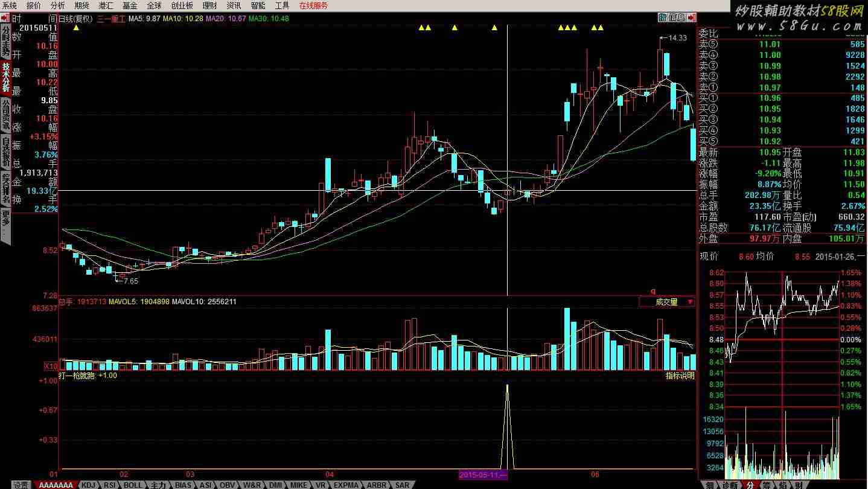This screenshot has height=489, width=868.
Task: Open the 财 tab under the intraday chart
Action: point(799,485)
